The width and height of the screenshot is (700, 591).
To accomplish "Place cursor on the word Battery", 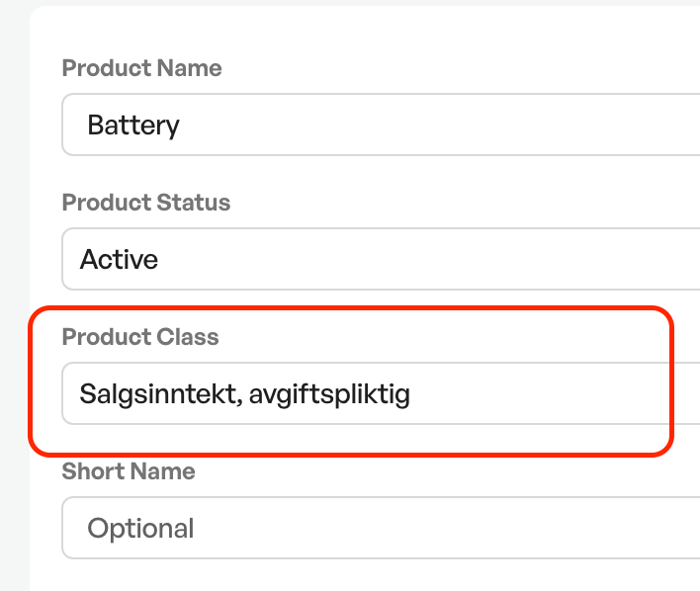I will pyautogui.click(x=133, y=126).
